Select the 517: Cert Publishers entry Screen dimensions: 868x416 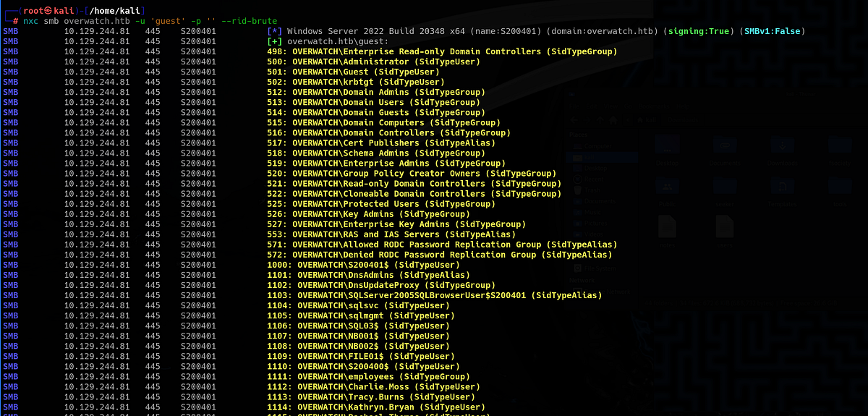click(x=381, y=143)
